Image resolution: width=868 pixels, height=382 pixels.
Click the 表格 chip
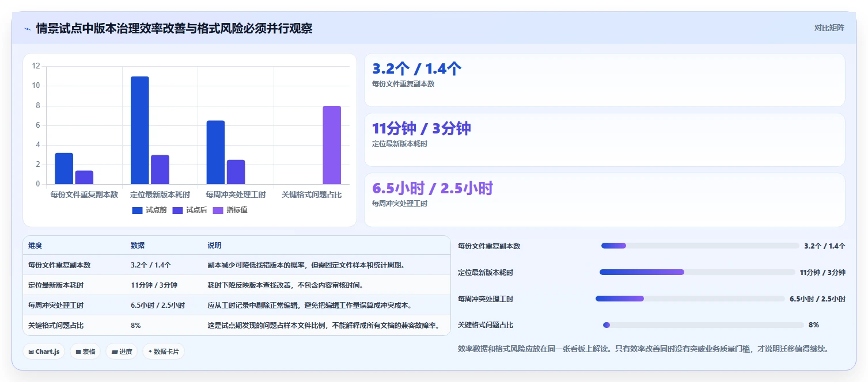pyautogui.click(x=85, y=352)
